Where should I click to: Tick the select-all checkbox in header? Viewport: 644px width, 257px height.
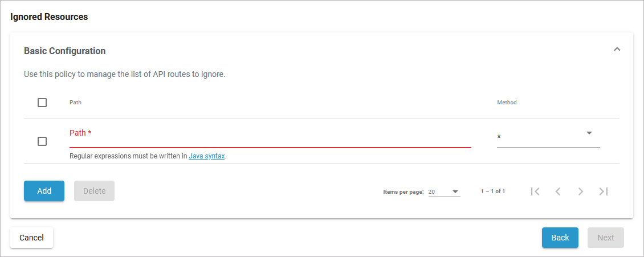[42, 103]
